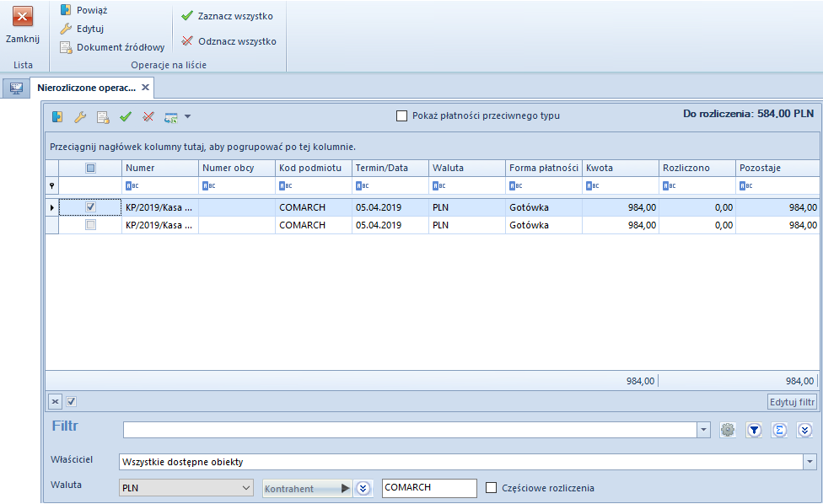Viewport: 823px width, 504px height.
Task: Click the sigma summary icon
Action: (779, 430)
